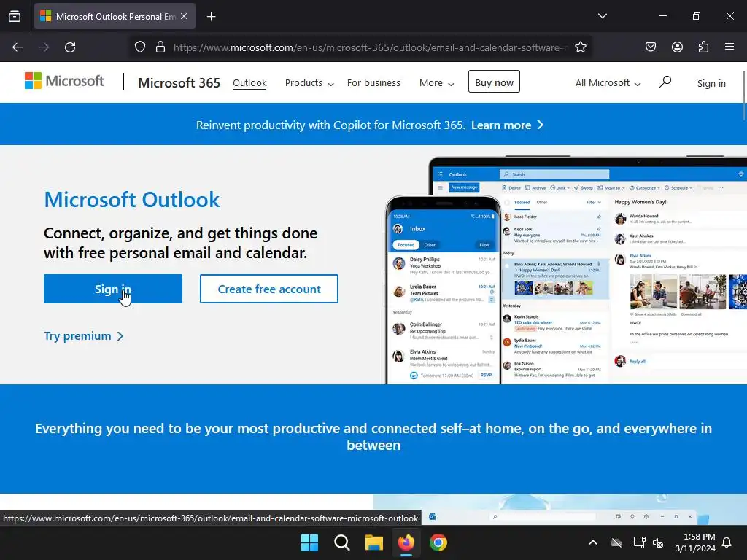Open the Microsoft 365 link
747x560 pixels.
click(179, 83)
